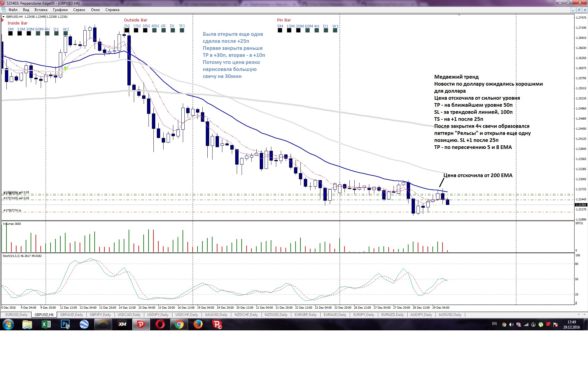
Task: Click the 'Outside Bar' indicator heading
Action: [135, 20]
